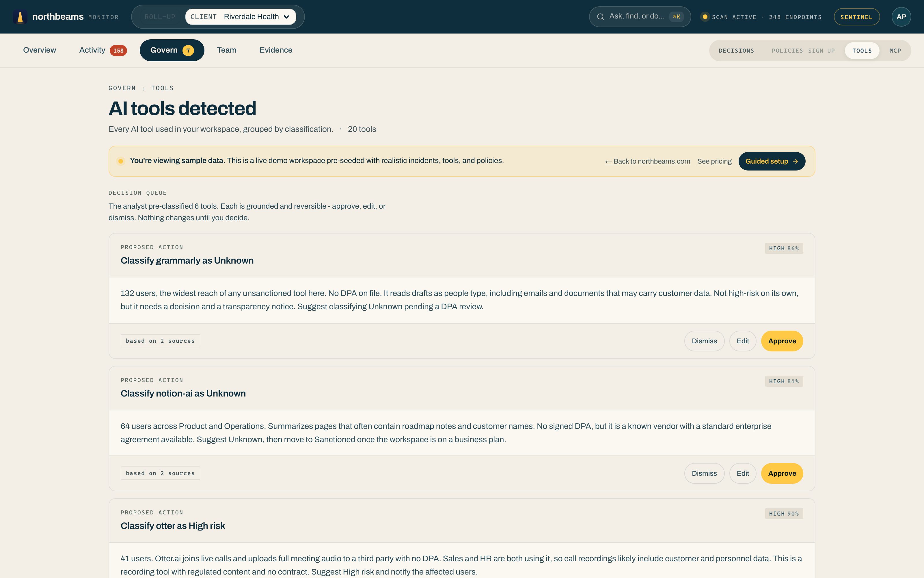Click the search magnifier icon

(x=601, y=17)
